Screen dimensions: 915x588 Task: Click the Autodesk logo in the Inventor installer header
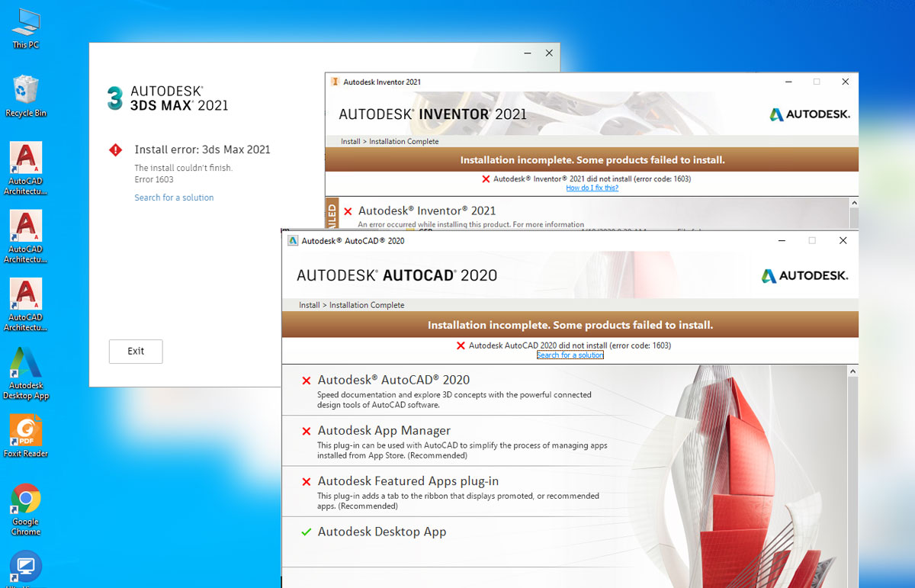pos(809,114)
